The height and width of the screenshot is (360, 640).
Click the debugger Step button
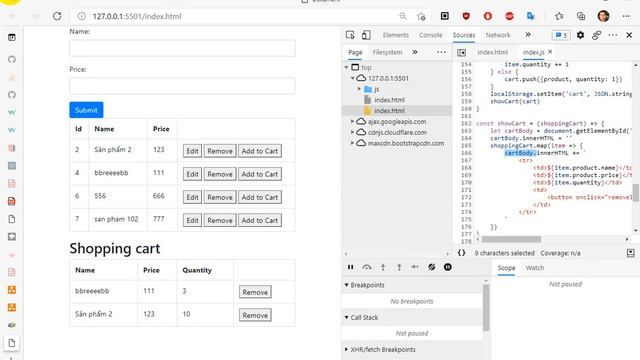(x=415, y=267)
